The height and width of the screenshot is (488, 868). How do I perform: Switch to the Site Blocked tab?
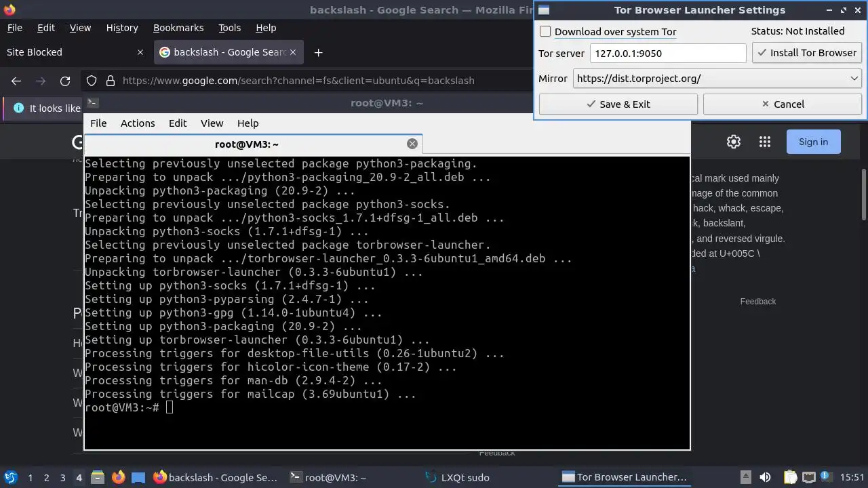tap(68, 52)
